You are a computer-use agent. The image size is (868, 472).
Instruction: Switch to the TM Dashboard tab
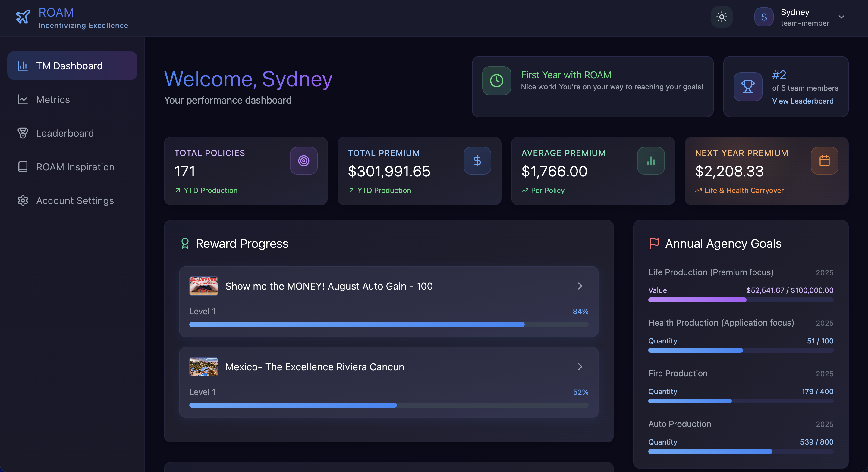click(70, 66)
